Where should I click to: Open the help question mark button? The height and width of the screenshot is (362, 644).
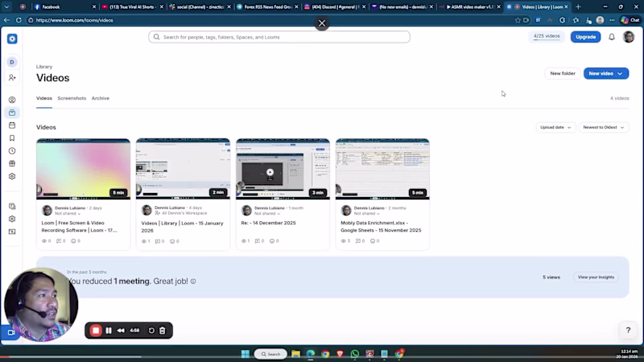click(x=628, y=330)
